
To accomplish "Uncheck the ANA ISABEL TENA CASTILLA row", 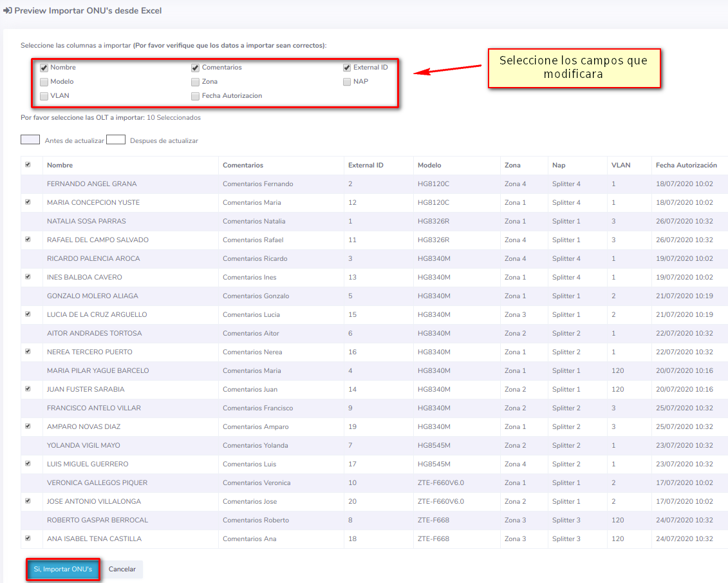I will (x=28, y=539).
